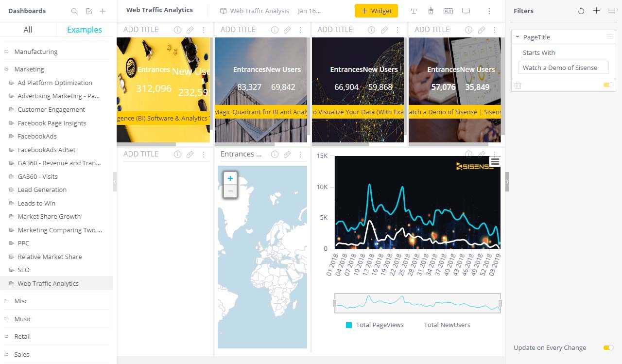Type in the Watch a Demo of Sisense field

(562, 68)
